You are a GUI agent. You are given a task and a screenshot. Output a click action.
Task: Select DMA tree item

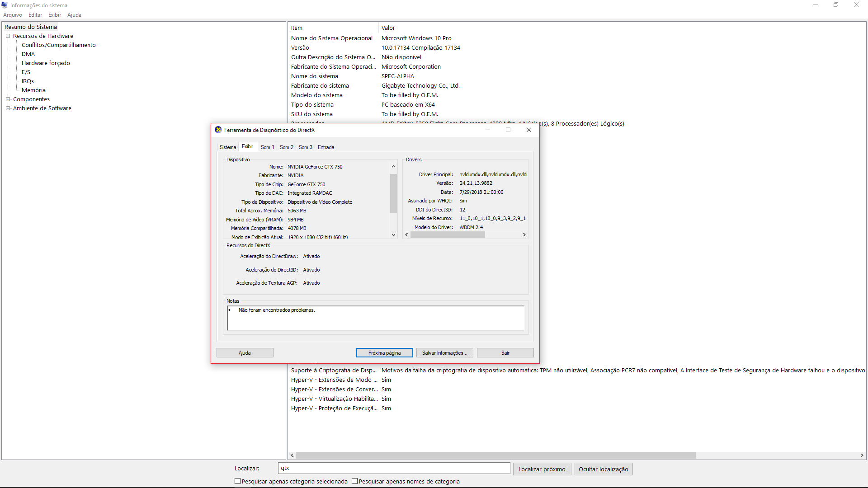(x=28, y=54)
